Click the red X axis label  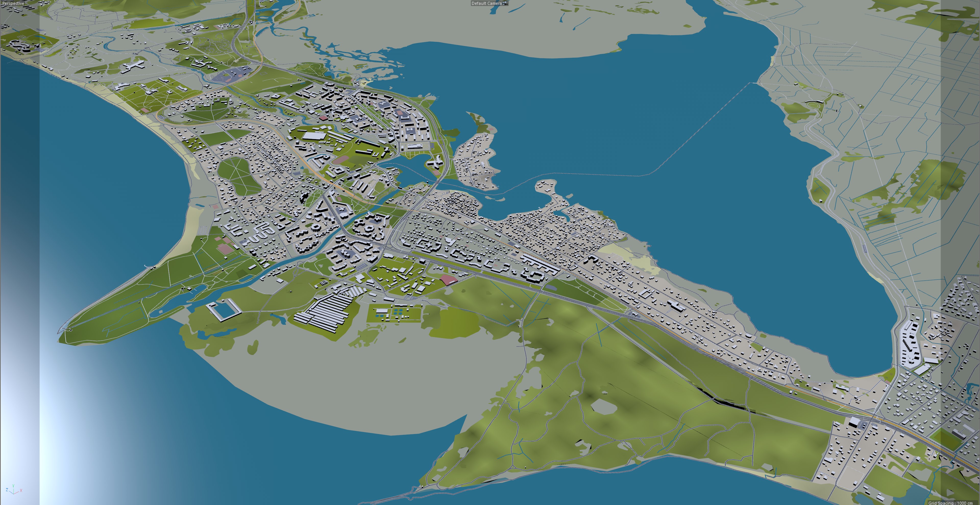(x=21, y=490)
